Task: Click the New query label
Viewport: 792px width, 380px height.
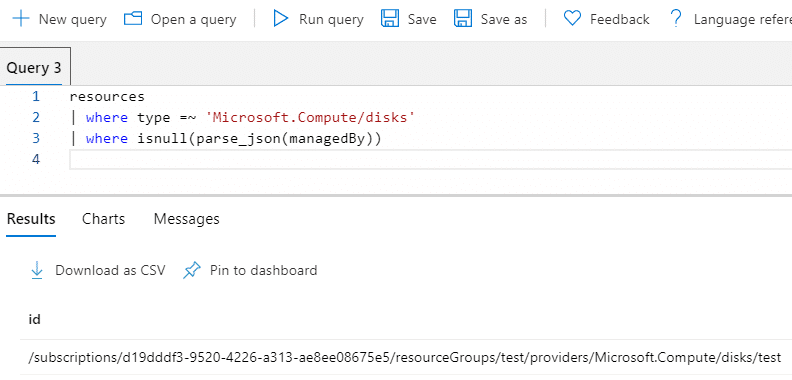Action: [x=73, y=19]
